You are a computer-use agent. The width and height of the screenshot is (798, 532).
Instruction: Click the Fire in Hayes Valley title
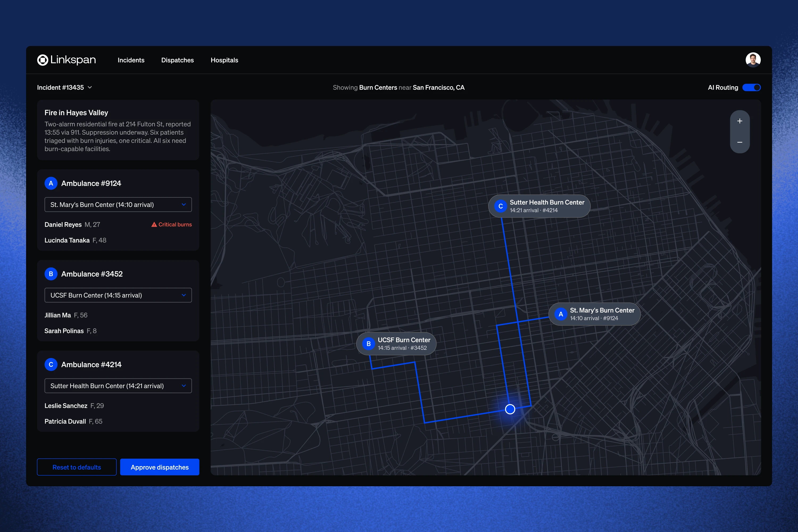(x=76, y=113)
